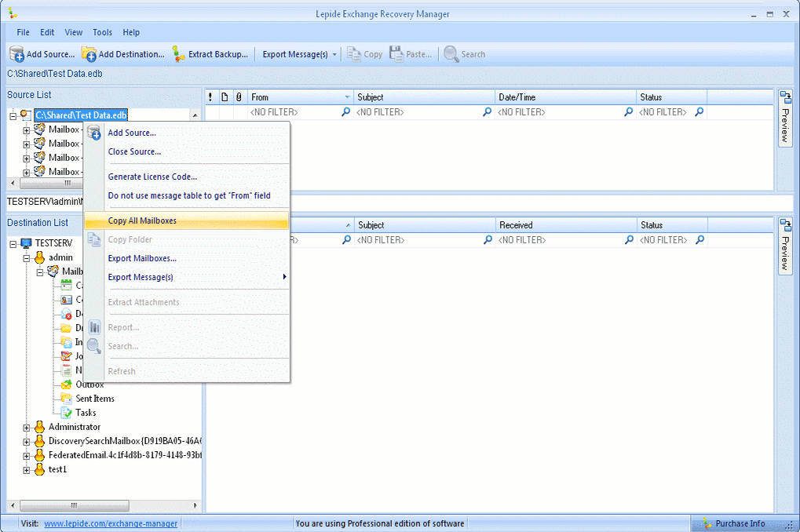This screenshot has height=532, width=800.
Task: Open the File menu
Action: pyautogui.click(x=23, y=32)
